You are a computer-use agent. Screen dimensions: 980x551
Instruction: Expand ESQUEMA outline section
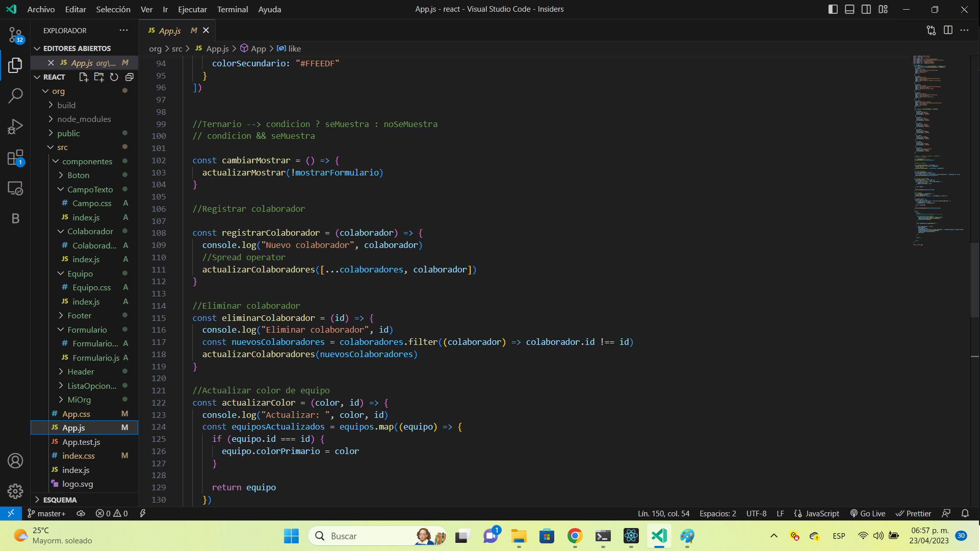click(84, 500)
